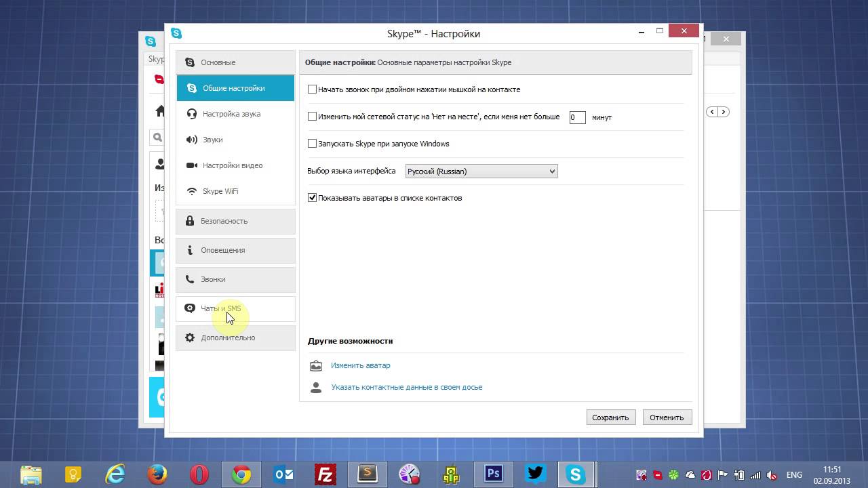Expand the Чаты и SMS section
This screenshot has height=488, width=868.
point(235,308)
